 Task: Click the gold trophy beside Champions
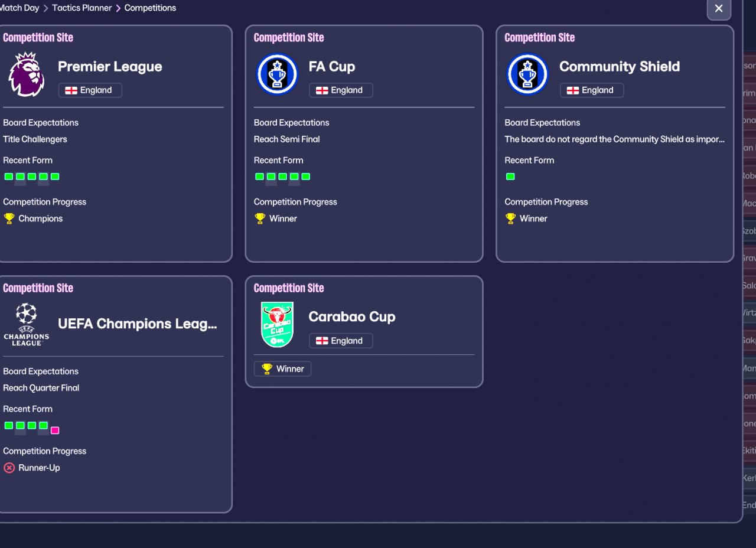tap(9, 218)
